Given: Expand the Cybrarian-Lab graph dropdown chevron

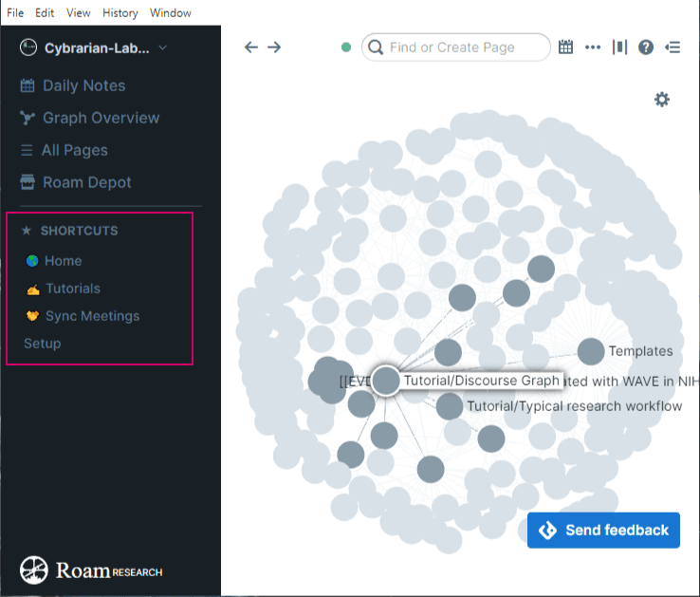Looking at the screenshot, I should click(x=163, y=47).
